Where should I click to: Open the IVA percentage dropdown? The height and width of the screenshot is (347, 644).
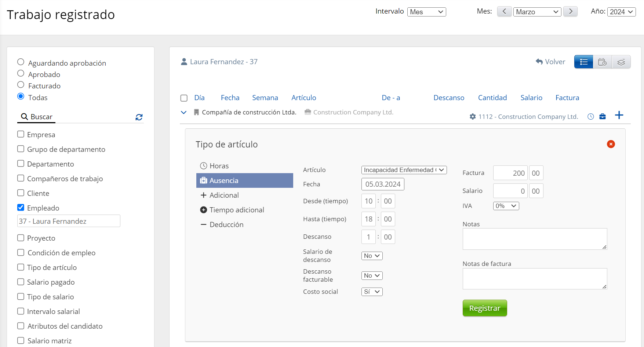coord(506,206)
